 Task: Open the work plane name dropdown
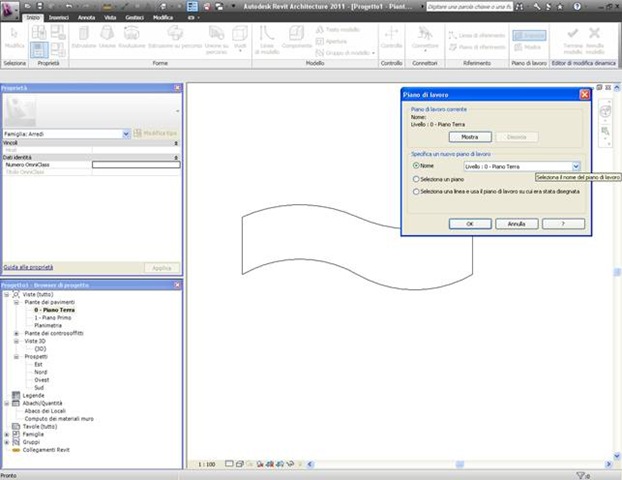coord(576,166)
